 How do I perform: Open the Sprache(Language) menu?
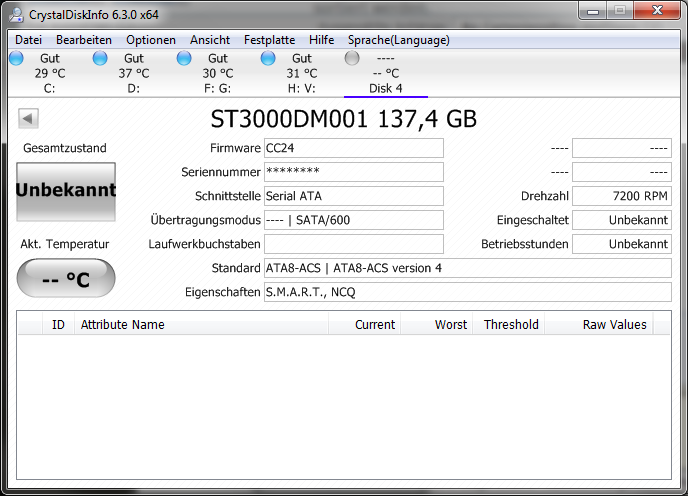[398, 40]
